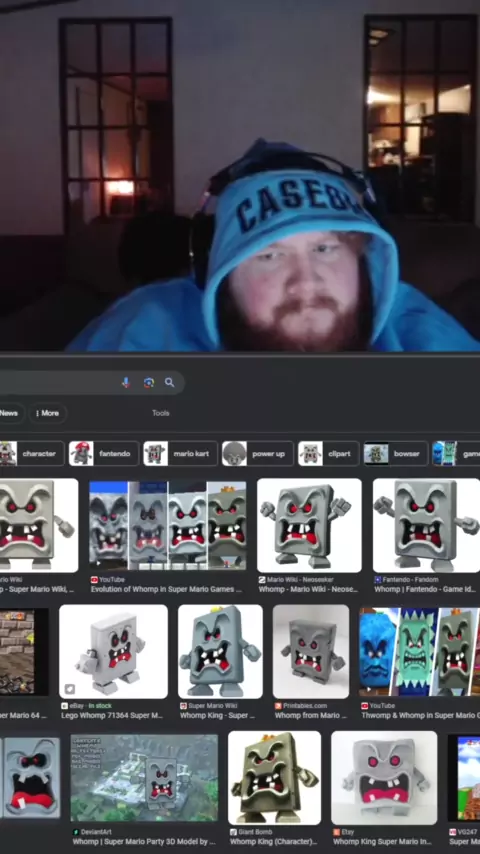Filter images by the fantendo chip

pyautogui.click(x=104, y=453)
